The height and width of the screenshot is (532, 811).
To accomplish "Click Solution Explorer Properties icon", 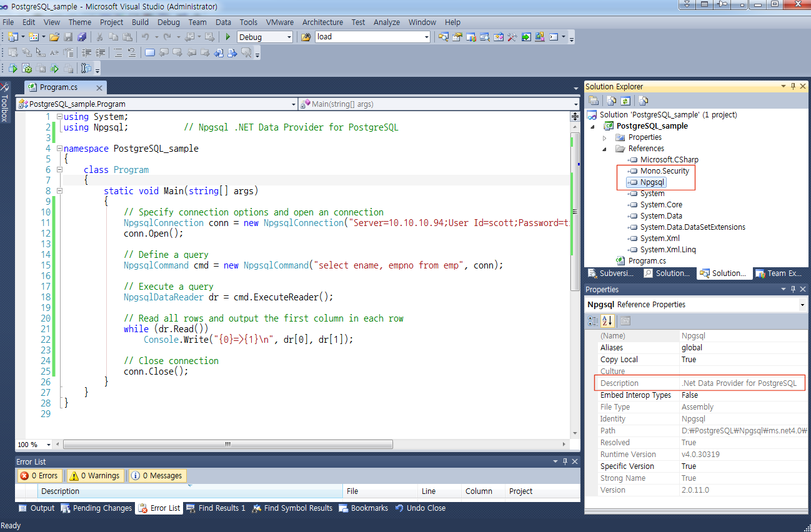I will (594, 101).
